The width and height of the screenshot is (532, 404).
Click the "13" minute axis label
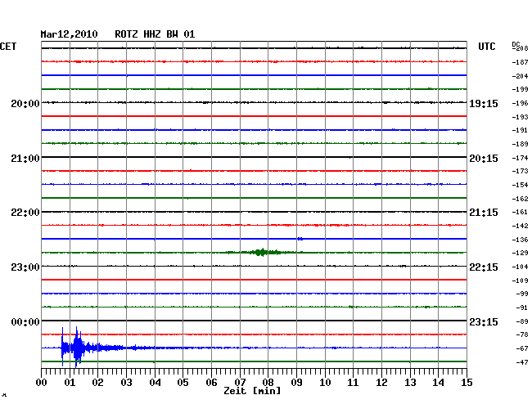tap(410, 383)
